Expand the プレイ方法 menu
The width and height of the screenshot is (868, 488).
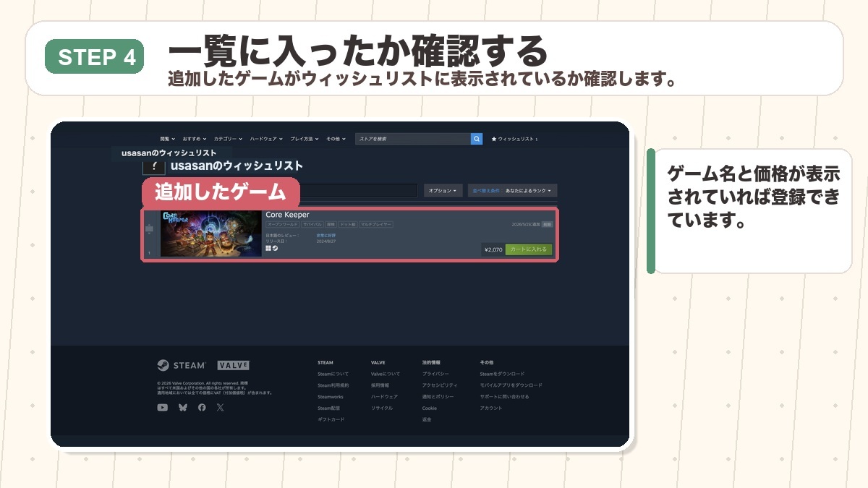305,139
